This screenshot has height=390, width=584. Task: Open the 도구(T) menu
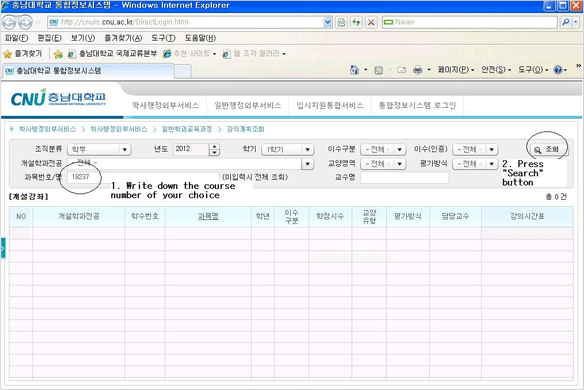click(163, 38)
